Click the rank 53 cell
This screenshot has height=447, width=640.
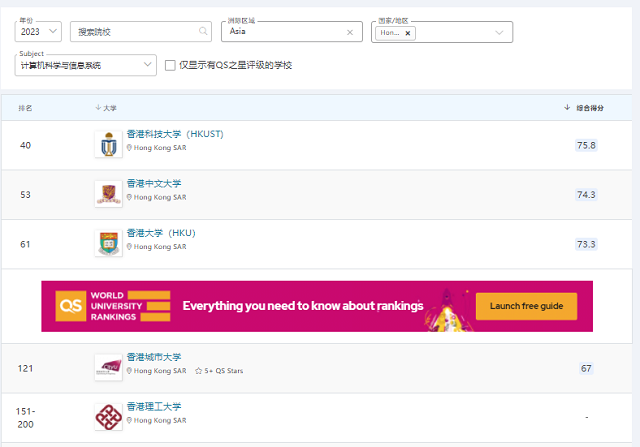point(25,195)
